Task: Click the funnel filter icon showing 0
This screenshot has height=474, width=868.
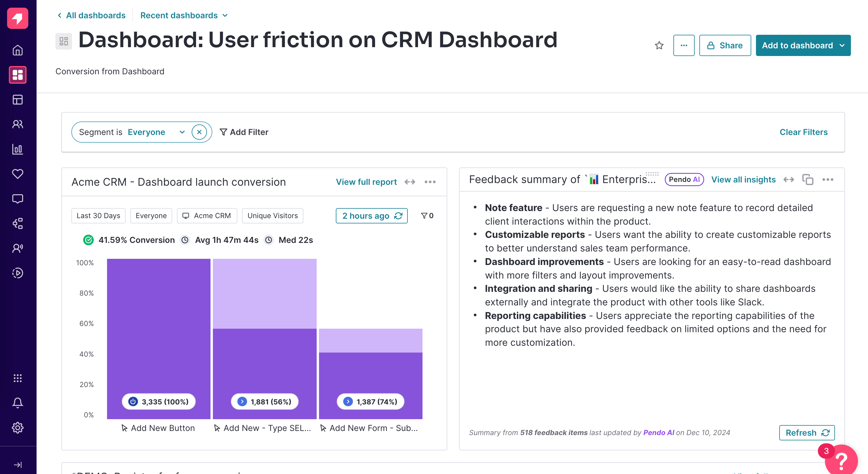Action: 427,215
